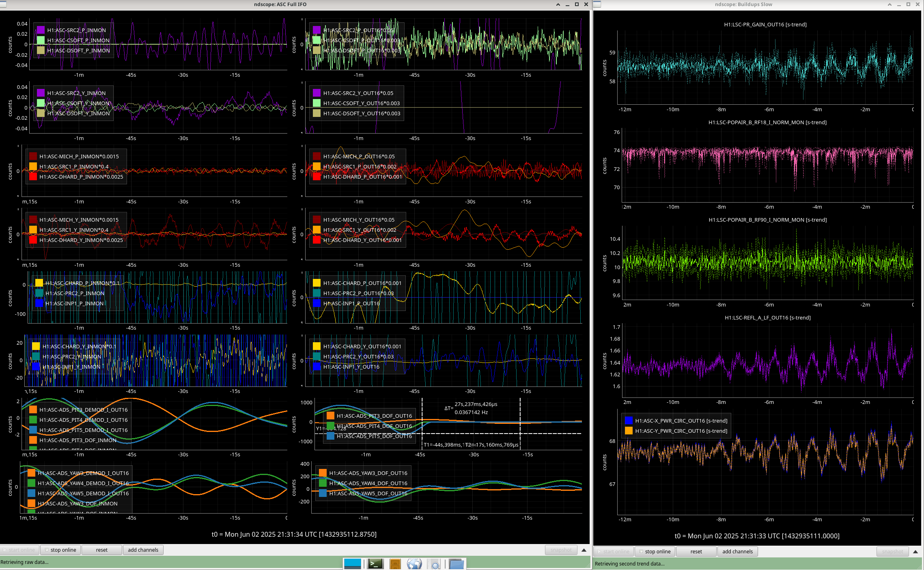The height and width of the screenshot is (570, 924).
Task: Click red swatch for DHARD_Y_OUT16*0.001
Action: [317, 240]
